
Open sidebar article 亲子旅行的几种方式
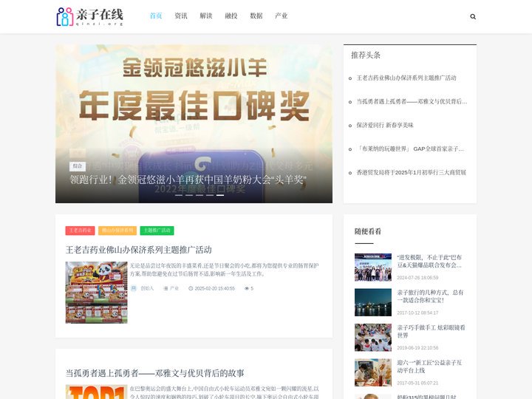pos(430,296)
